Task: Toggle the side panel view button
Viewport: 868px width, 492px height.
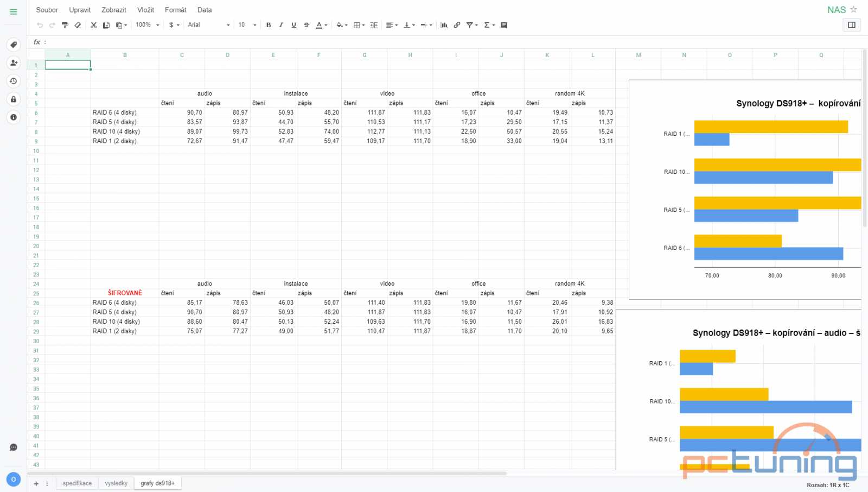Action: click(852, 25)
